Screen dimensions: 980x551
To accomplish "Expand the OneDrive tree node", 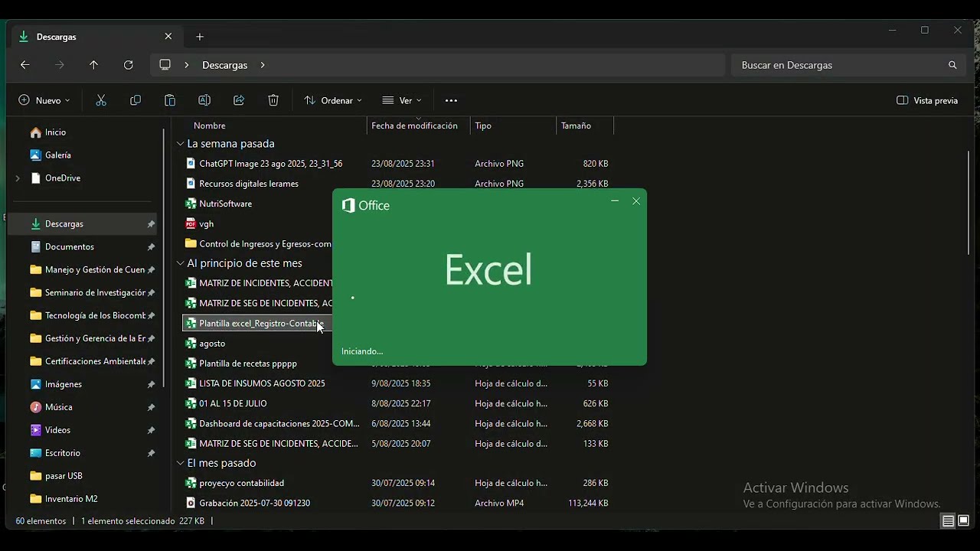I will tap(18, 178).
